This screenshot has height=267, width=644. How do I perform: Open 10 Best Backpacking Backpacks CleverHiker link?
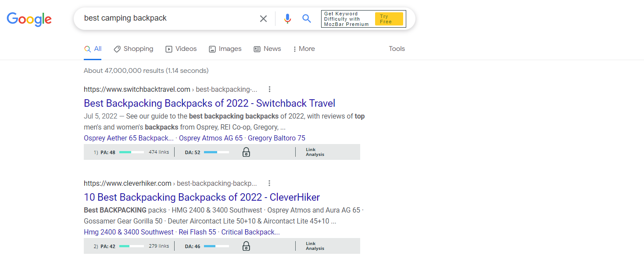pyautogui.click(x=202, y=197)
